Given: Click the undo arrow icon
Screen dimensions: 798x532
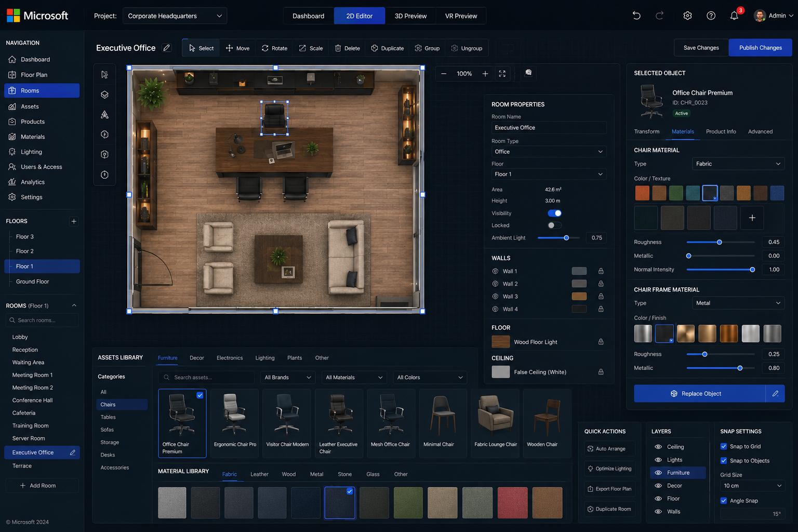Looking at the screenshot, I should click(636, 16).
